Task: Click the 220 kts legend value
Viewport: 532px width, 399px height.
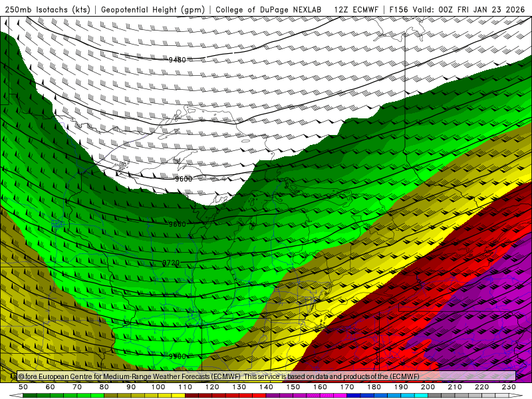Action: (481, 387)
